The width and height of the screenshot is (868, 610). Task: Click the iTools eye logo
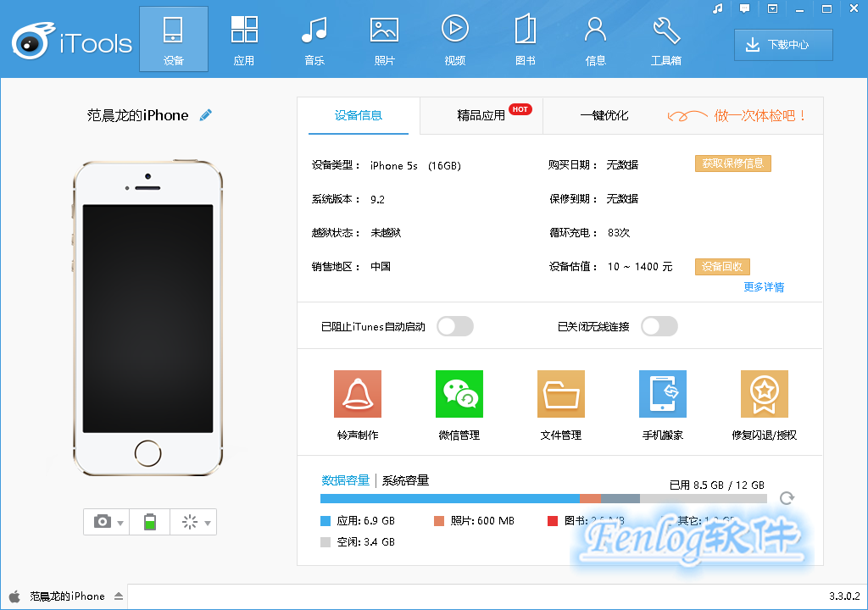pos(33,41)
